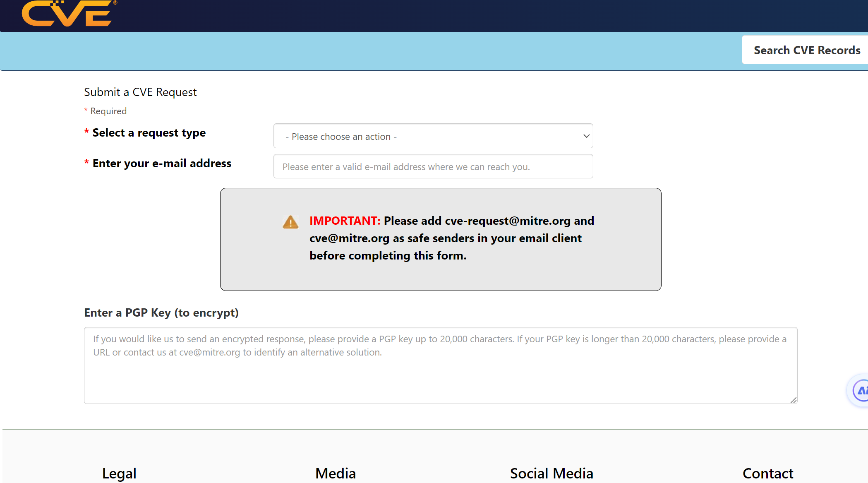Click the Social Media footer heading

pyautogui.click(x=551, y=473)
